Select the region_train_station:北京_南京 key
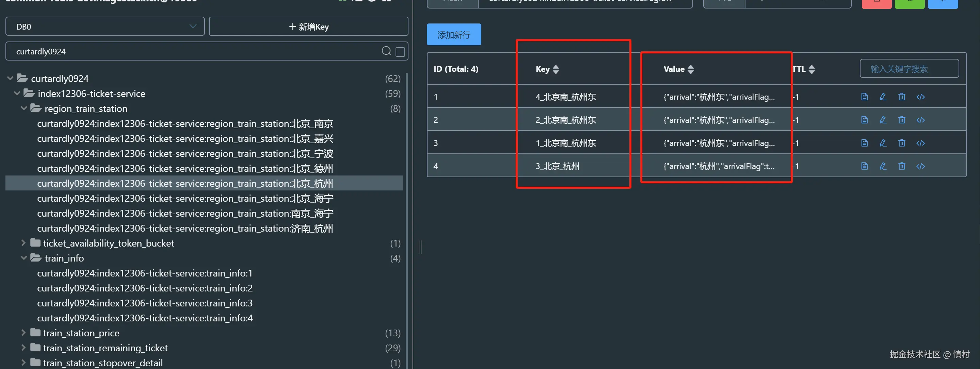This screenshot has width=980, height=369. (185, 123)
